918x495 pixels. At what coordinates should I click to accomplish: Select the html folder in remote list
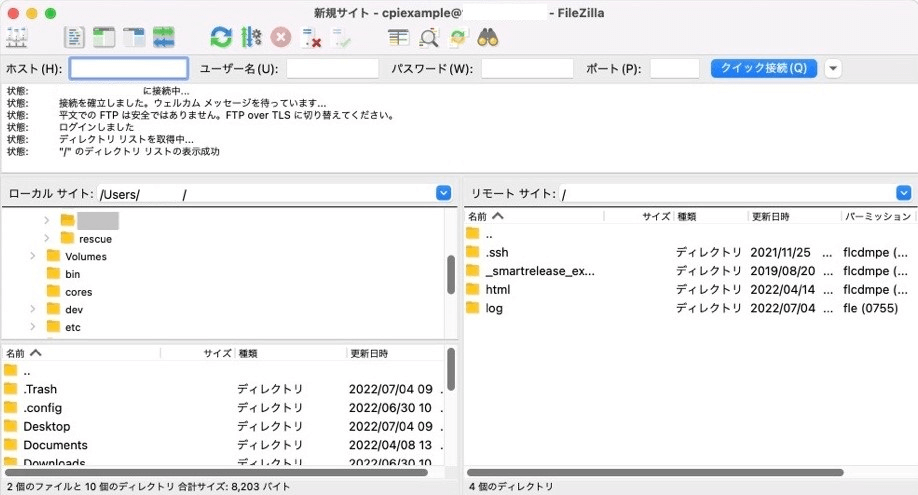click(x=498, y=290)
